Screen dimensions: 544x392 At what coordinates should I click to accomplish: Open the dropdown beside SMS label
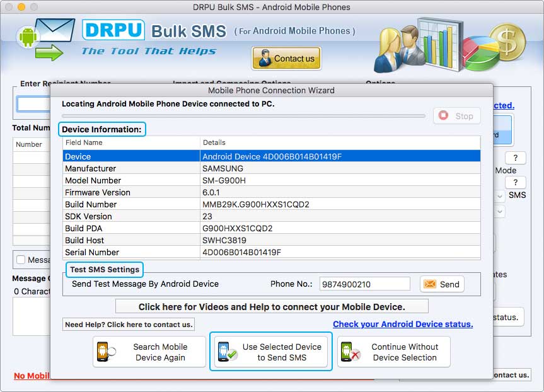point(500,196)
